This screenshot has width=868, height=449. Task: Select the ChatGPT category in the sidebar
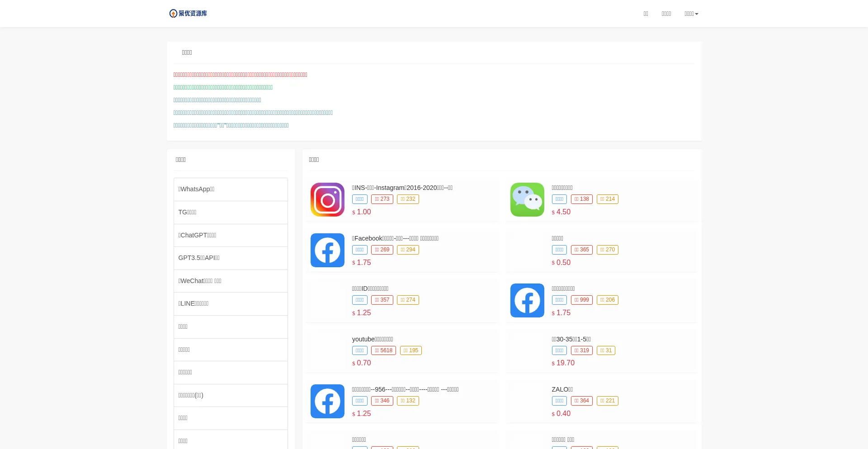pyautogui.click(x=231, y=235)
